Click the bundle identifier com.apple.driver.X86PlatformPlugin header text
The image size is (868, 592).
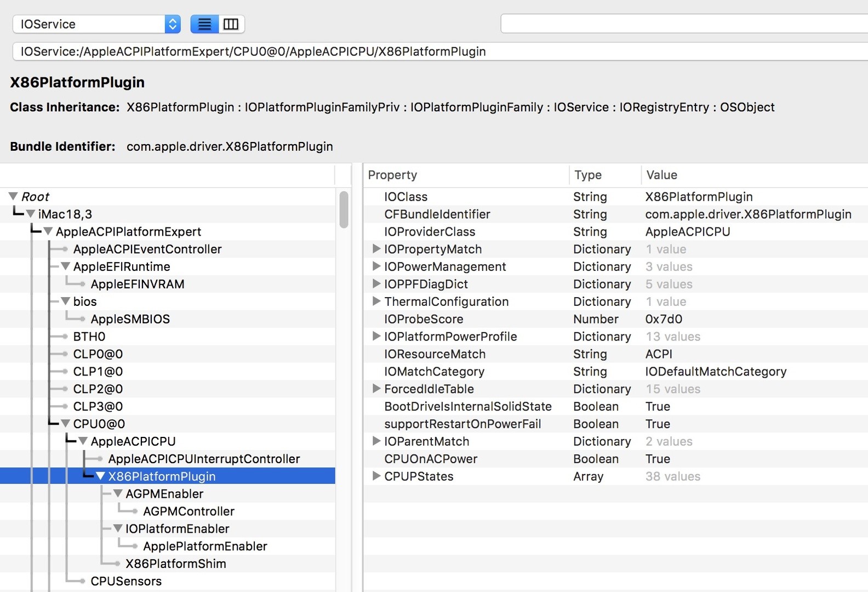pyautogui.click(x=230, y=146)
